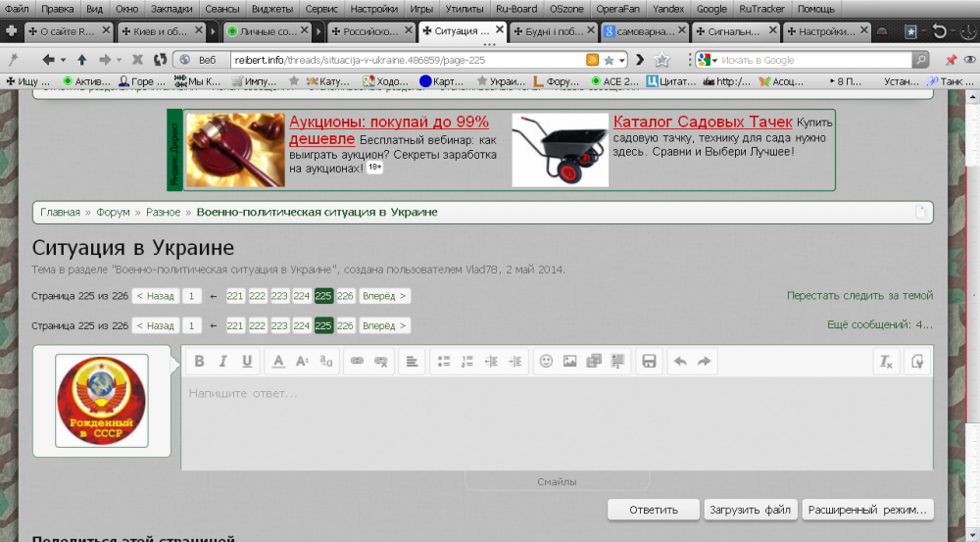
Task: Remove formatting with Tx icon
Action: pos(886,362)
